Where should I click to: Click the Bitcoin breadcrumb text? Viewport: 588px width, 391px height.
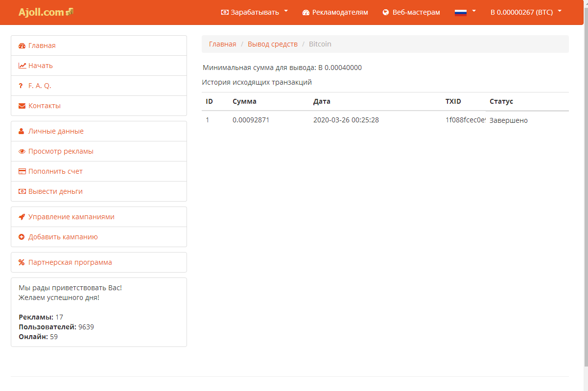point(320,44)
